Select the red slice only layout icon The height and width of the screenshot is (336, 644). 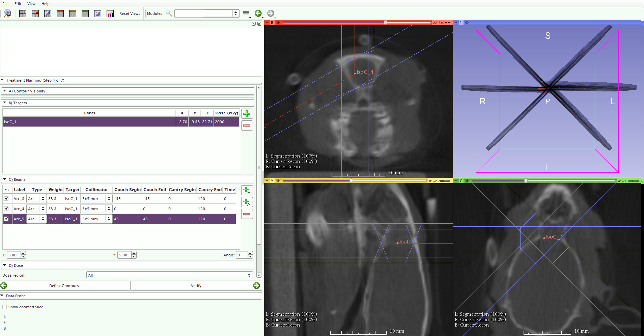click(x=60, y=13)
